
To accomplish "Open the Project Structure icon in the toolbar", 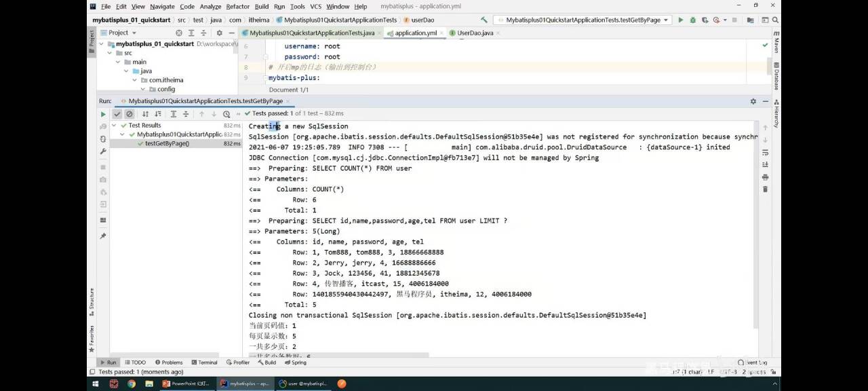I will (751, 20).
